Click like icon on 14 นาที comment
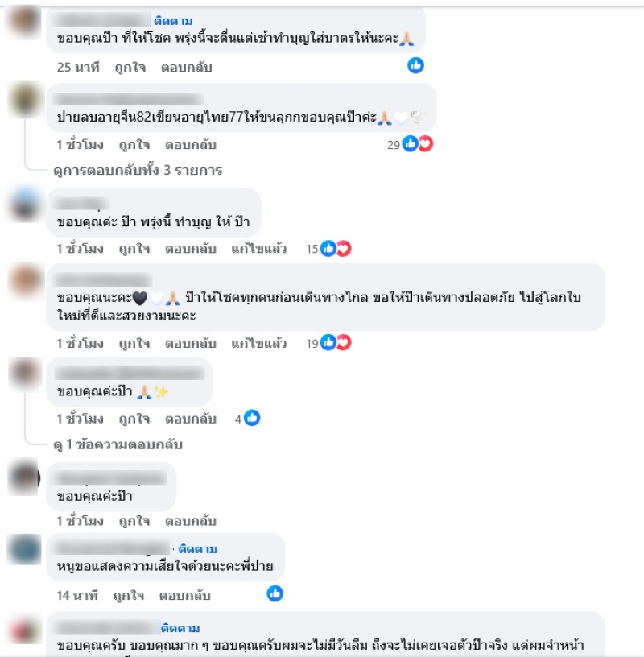The height and width of the screenshot is (657, 644). 275,593
